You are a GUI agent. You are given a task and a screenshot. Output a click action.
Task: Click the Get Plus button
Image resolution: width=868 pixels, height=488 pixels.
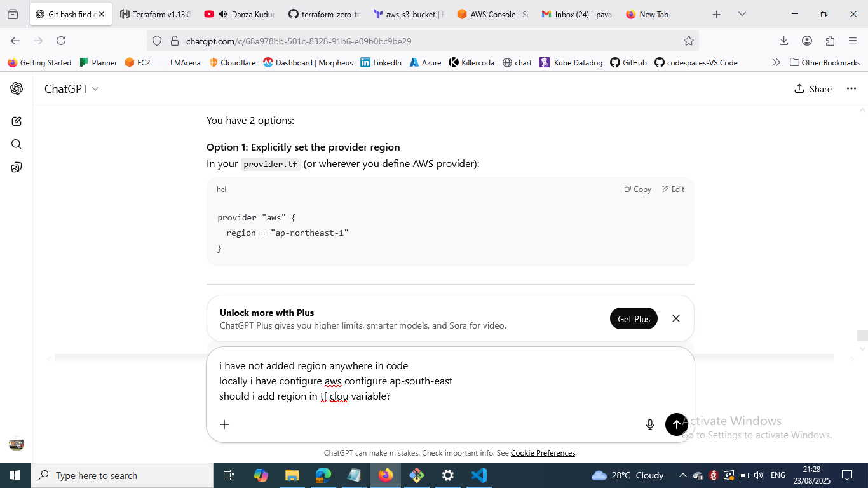click(x=634, y=319)
